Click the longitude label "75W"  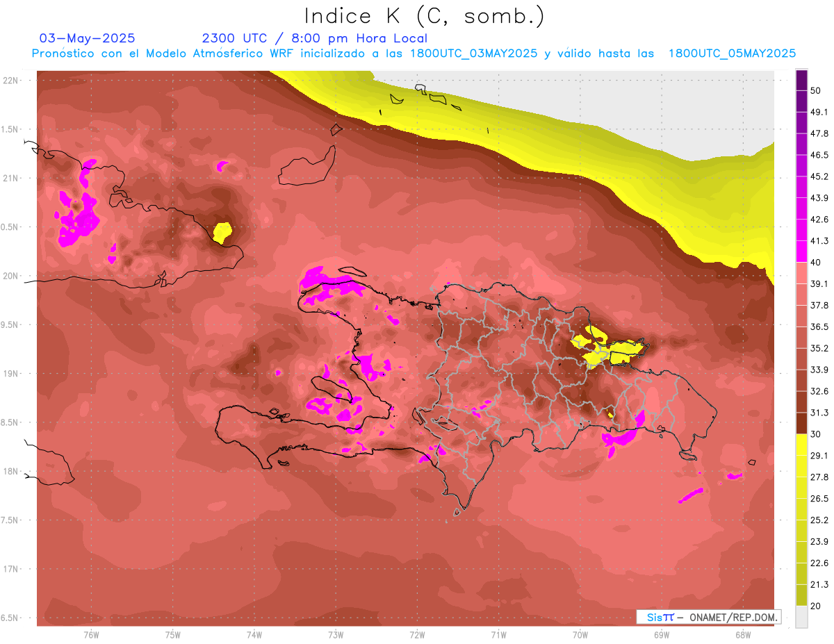(172, 635)
